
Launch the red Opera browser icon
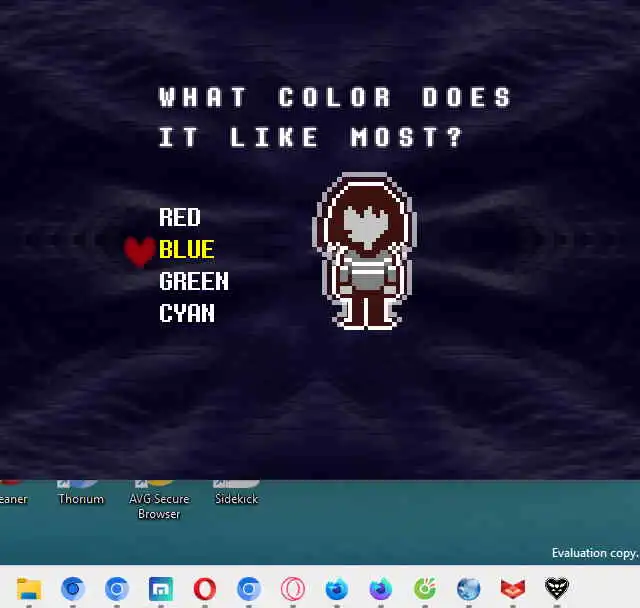205,589
